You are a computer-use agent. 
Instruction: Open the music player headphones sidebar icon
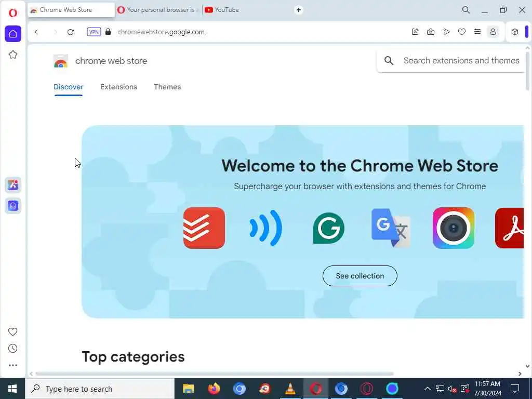pyautogui.click(x=13, y=206)
